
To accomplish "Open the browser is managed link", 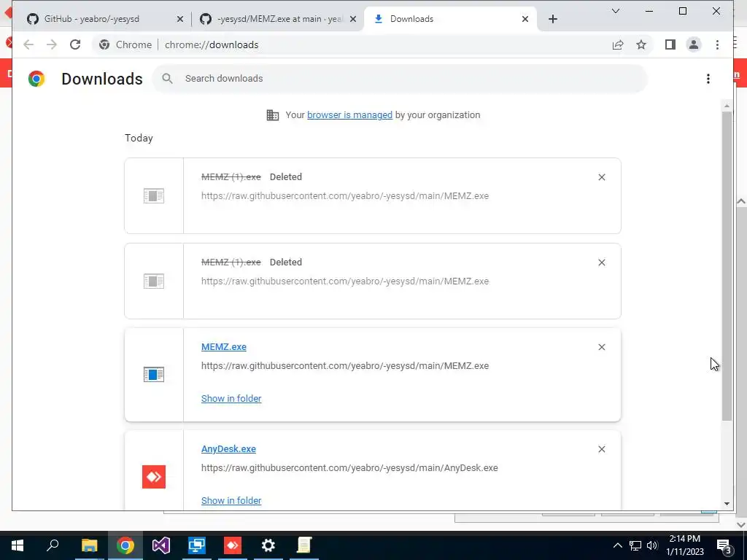I will click(x=349, y=115).
